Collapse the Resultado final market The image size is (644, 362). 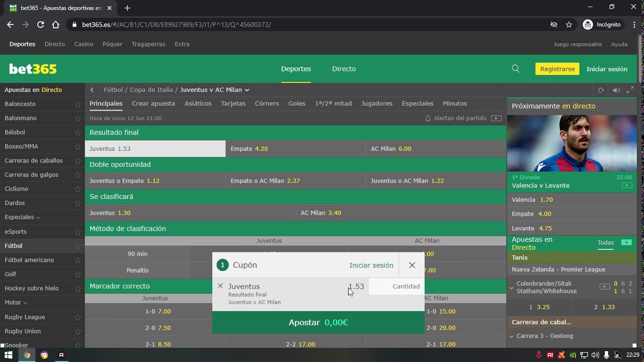(x=295, y=132)
